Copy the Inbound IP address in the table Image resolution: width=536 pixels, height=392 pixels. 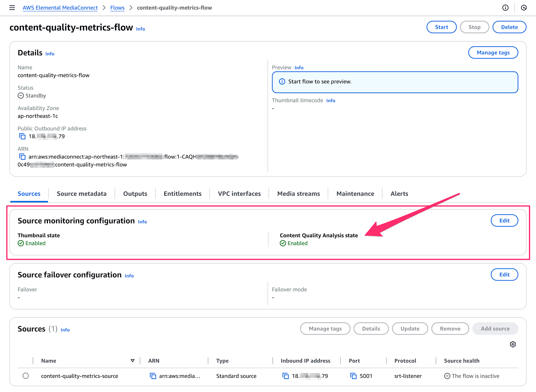285,376
